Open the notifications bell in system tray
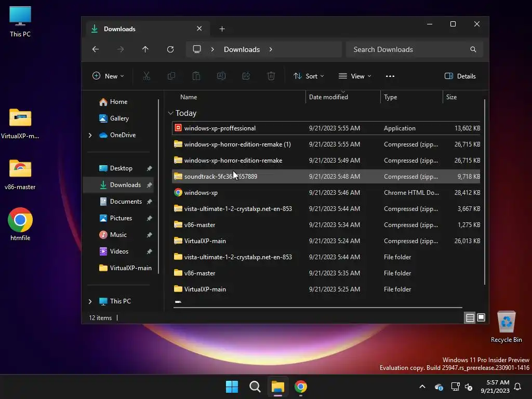This screenshot has height=399, width=532. 517,387
